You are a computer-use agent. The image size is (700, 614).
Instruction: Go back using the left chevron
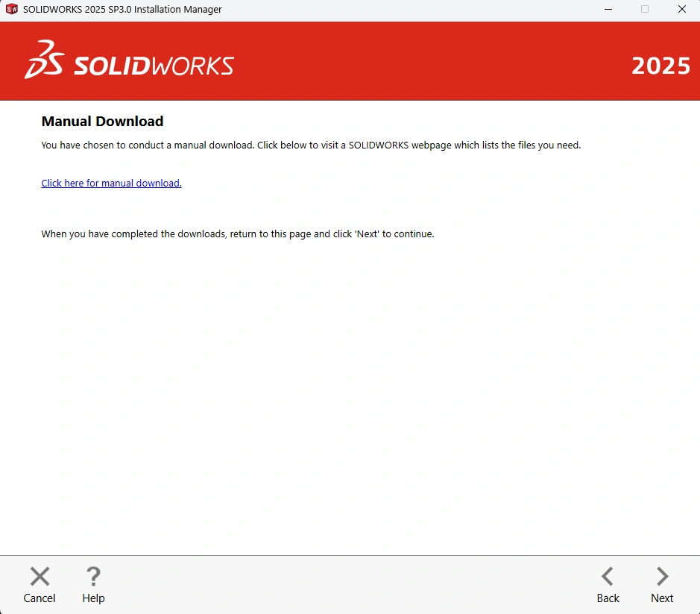[x=608, y=576]
